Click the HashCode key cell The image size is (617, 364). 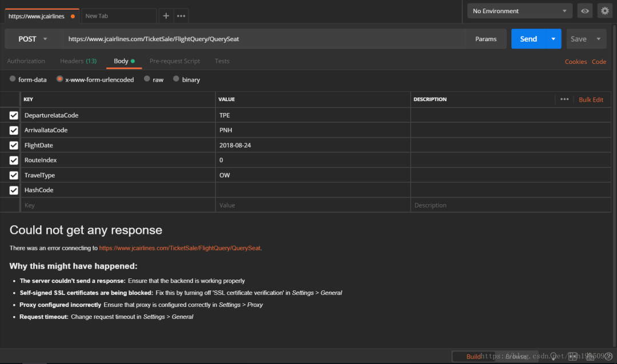pyautogui.click(x=118, y=190)
